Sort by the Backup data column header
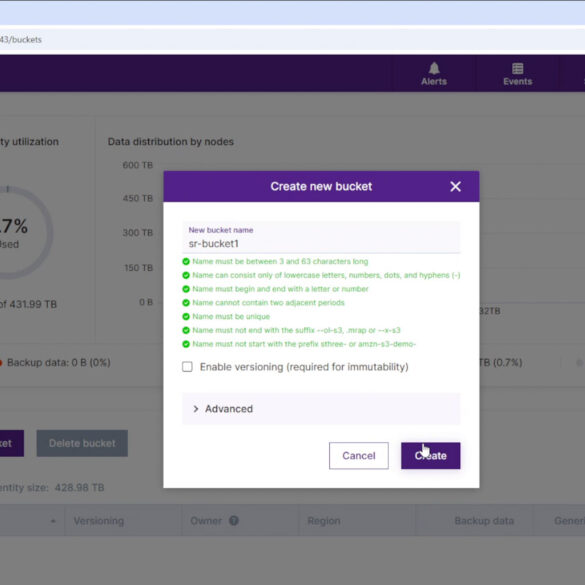The image size is (585, 585). (484, 521)
